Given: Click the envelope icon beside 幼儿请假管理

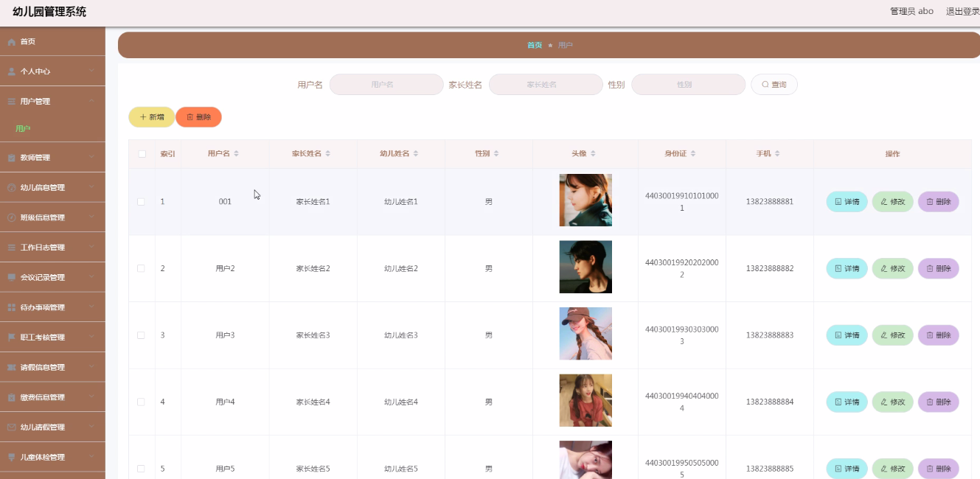Looking at the screenshot, I should click(11, 427).
